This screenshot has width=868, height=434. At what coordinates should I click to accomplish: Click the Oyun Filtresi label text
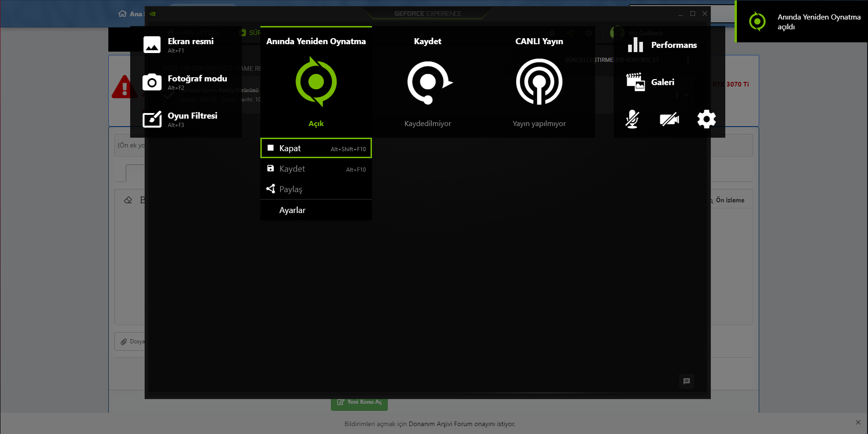pos(192,116)
